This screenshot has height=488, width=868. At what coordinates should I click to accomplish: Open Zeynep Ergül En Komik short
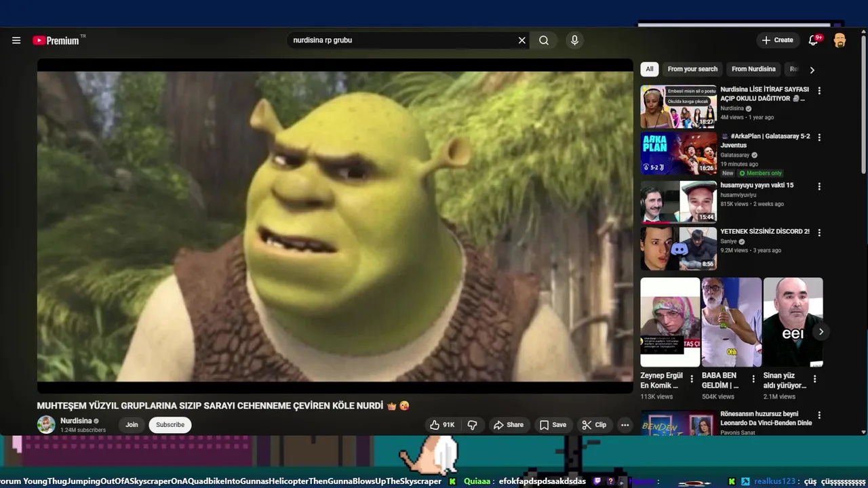click(x=670, y=322)
